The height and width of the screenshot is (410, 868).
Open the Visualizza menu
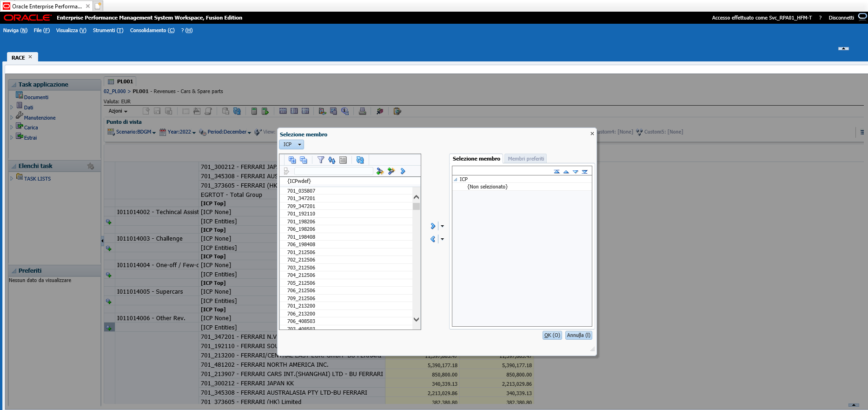[x=71, y=30]
